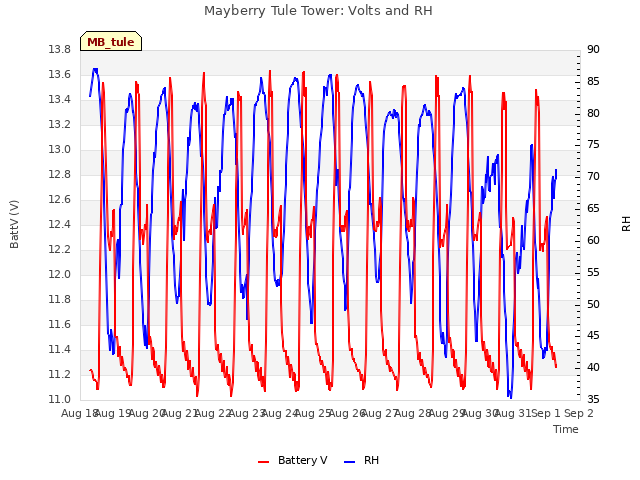Click the 80 tick on RH axis
This screenshot has width=640, height=480.
point(593,113)
